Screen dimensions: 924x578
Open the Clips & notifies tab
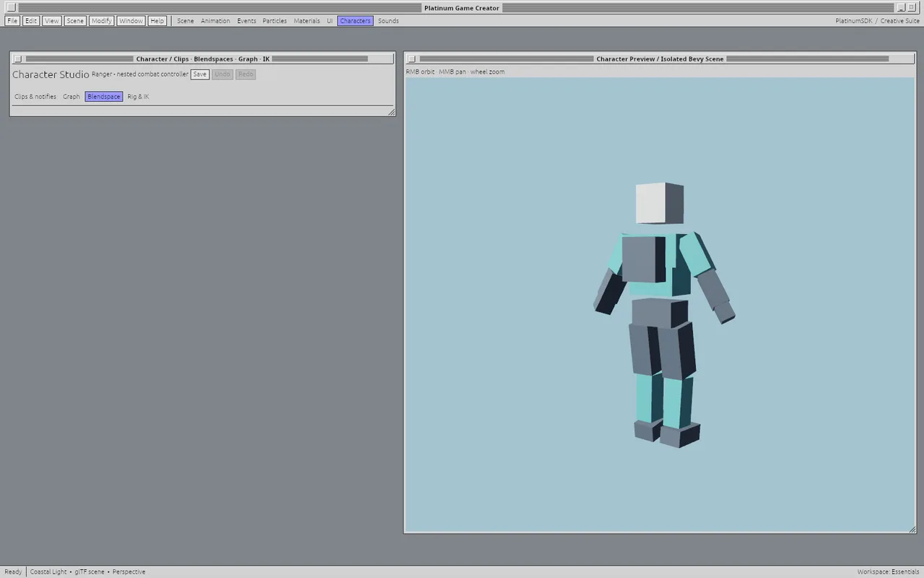pos(35,97)
